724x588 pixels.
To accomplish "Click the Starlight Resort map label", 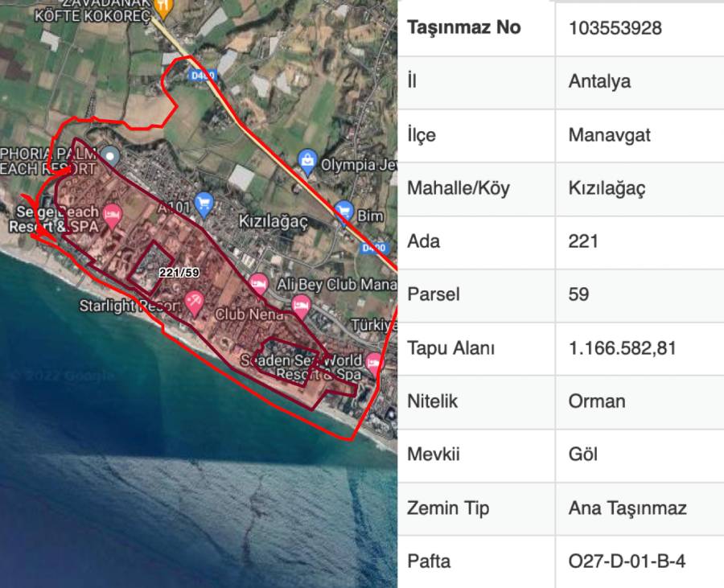I will coord(130,306).
